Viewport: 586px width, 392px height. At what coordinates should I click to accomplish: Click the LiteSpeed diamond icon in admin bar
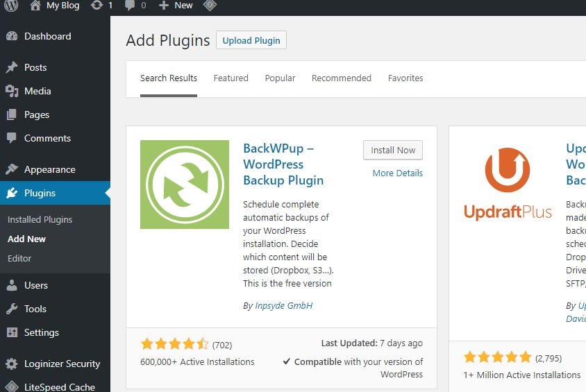[210, 5]
